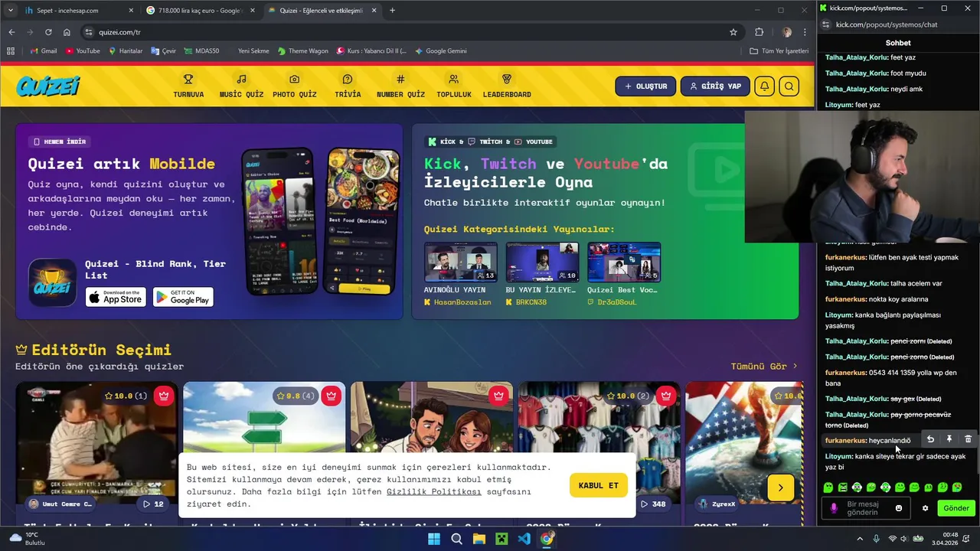Viewport: 980px width, 551px height.
Task: Open a new browser tab
Action: [392, 10]
